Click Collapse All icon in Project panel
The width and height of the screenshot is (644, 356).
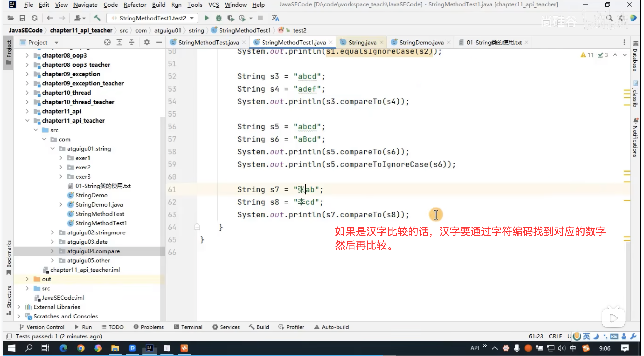(x=131, y=43)
